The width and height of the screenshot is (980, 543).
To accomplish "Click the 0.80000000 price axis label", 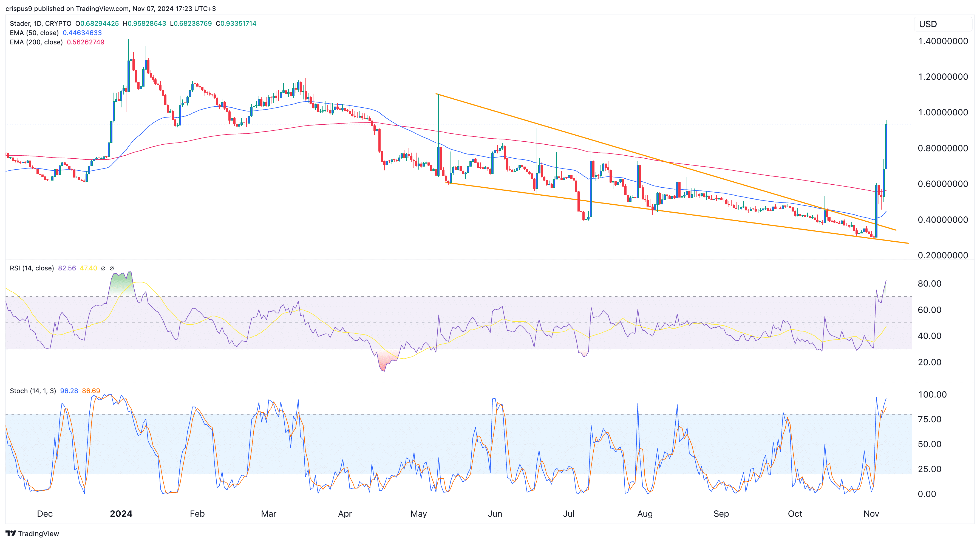I will coord(943,148).
